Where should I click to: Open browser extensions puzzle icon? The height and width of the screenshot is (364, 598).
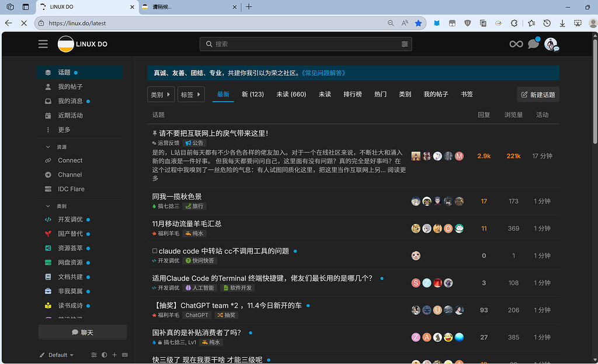514,23
